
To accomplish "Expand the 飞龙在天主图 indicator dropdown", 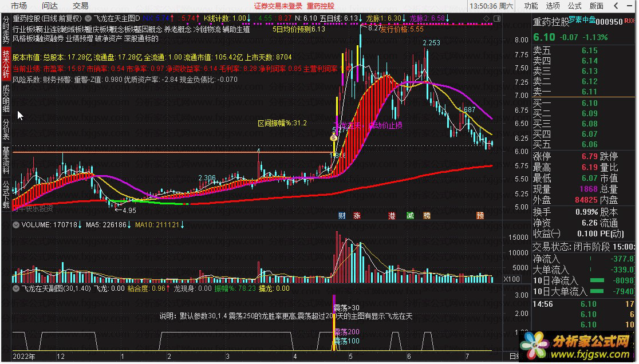I will (88, 18).
